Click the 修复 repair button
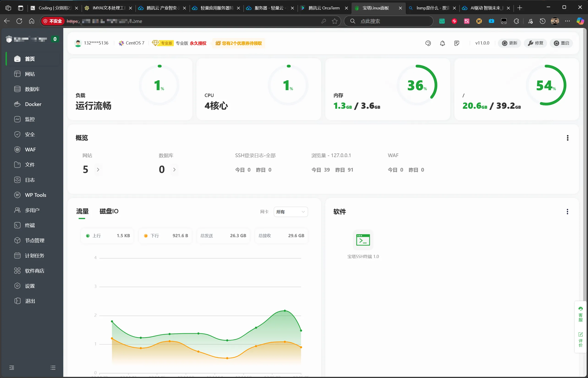This screenshot has height=378, width=588. click(x=535, y=43)
